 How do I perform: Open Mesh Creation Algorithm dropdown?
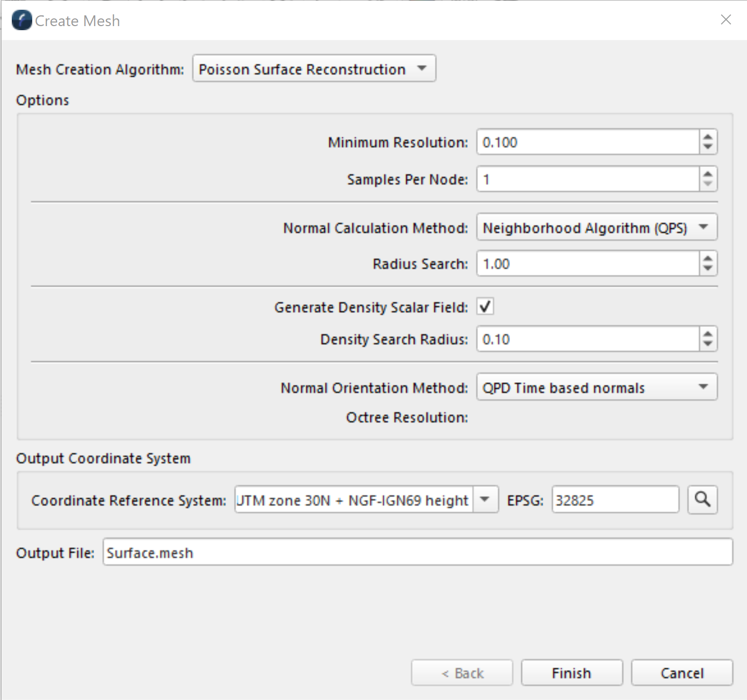coord(314,69)
